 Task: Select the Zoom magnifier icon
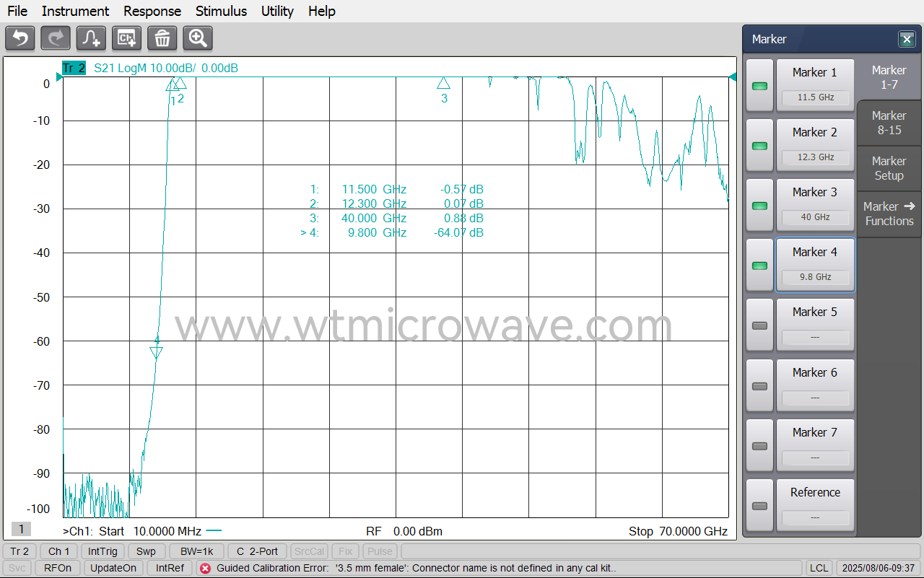198,38
